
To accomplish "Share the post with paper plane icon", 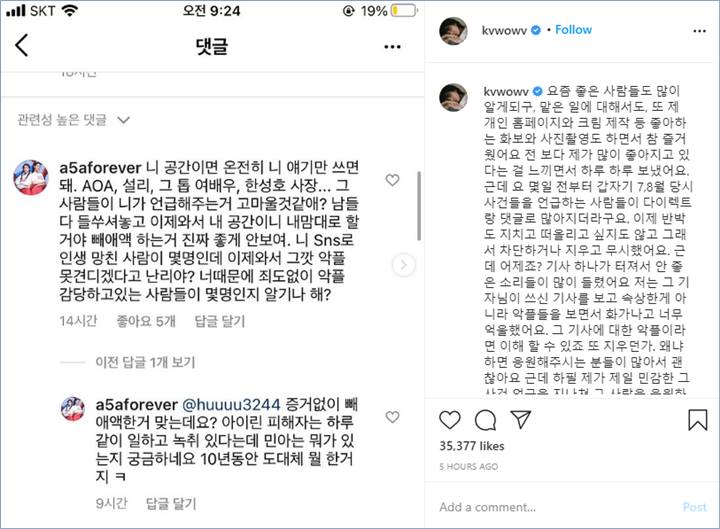I will (521, 419).
